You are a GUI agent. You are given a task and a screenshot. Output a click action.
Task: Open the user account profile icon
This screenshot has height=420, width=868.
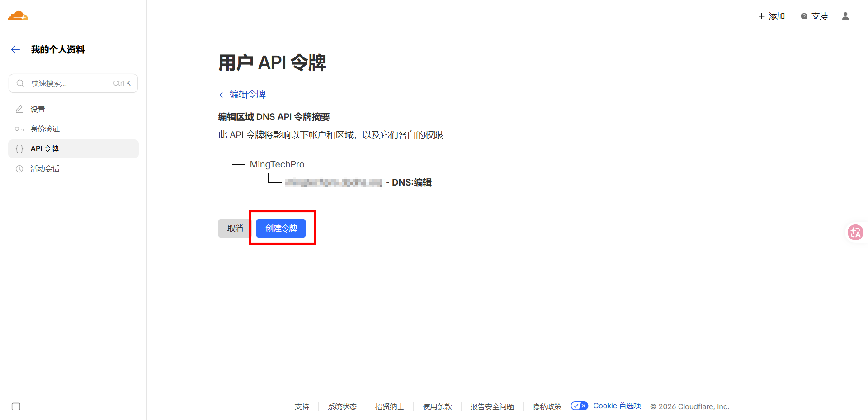click(x=845, y=16)
